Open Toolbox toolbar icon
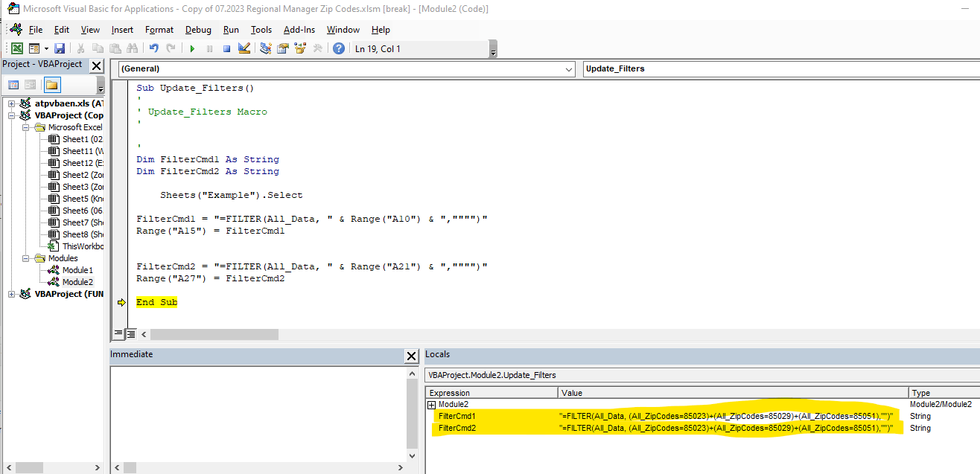This screenshot has height=474, width=980. click(x=317, y=48)
